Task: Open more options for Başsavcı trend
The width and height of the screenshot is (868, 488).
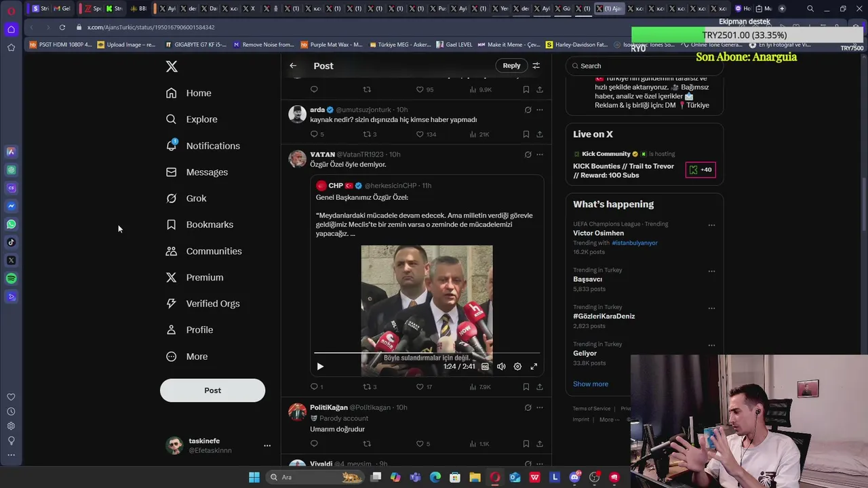Action: [x=711, y=271]
